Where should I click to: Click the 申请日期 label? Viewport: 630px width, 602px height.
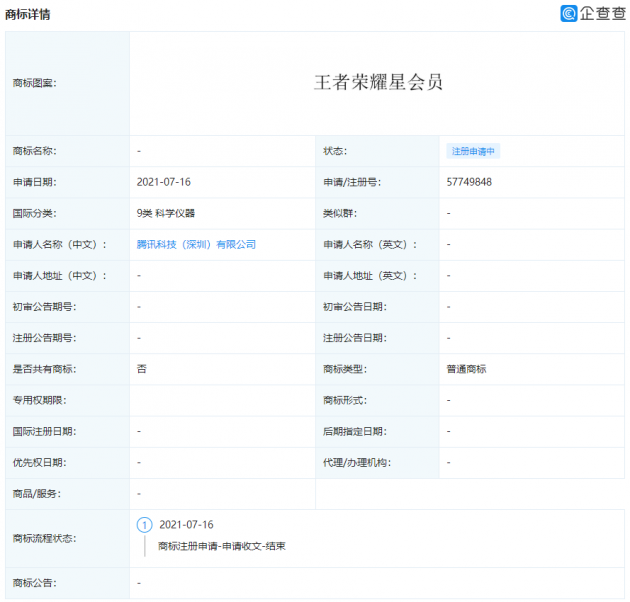click(35, 182)
